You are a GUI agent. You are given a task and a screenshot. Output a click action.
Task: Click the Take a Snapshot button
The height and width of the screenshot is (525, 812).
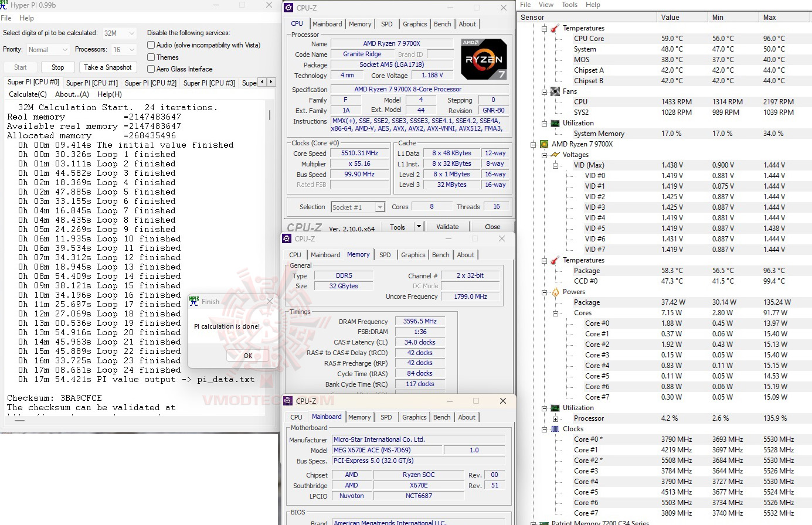pyautogui.click(x=108, y=67)
